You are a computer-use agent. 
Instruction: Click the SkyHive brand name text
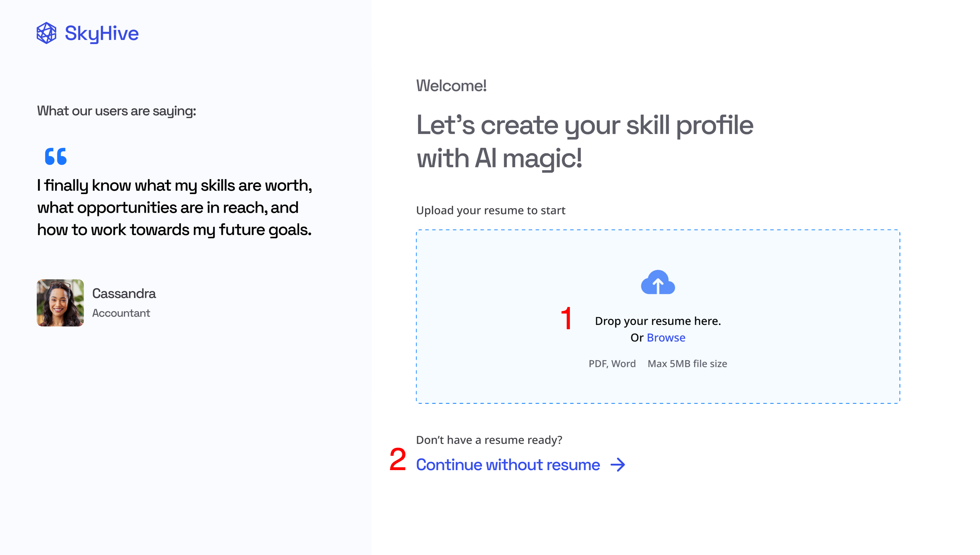tap(101, 34)
